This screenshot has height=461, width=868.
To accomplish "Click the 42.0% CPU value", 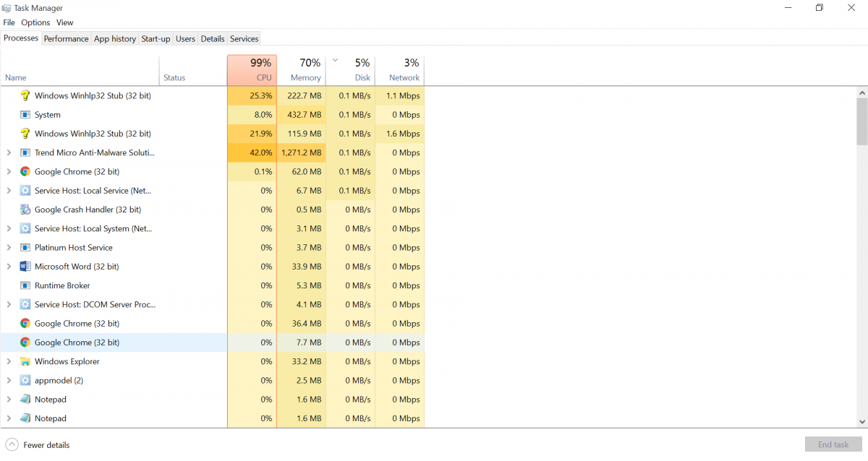I will click(x=261, y=152).
